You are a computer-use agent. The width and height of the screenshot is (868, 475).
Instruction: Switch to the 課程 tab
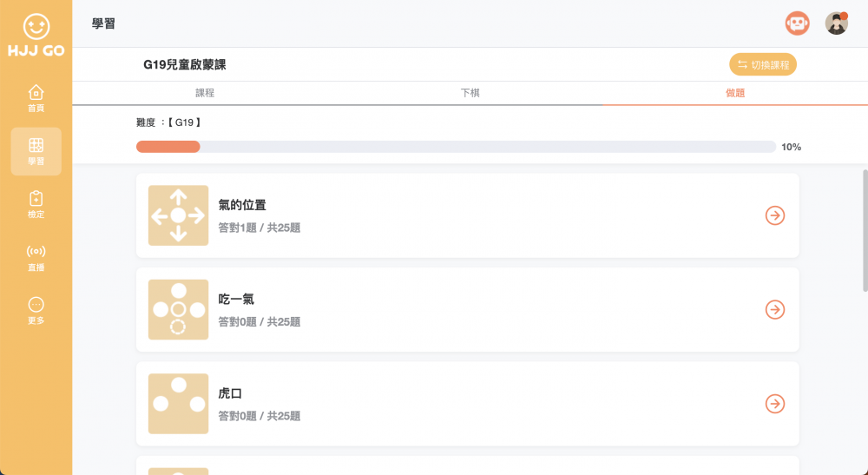[x=205, y=93]
